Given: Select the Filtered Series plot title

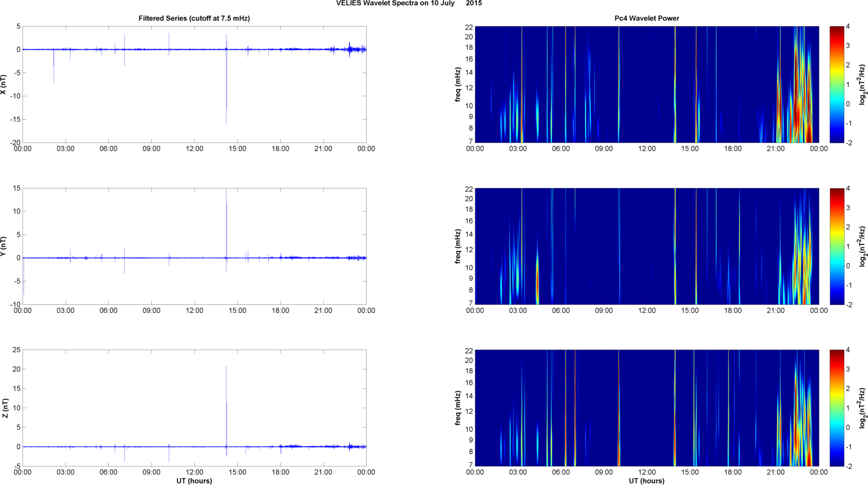Looking at the screenshot, I should point(194,18).
